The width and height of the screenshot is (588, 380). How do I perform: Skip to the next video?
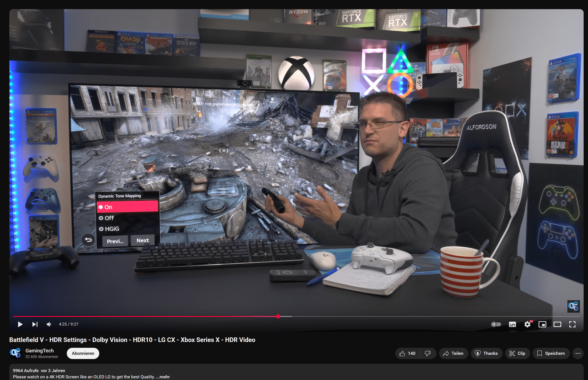click(35, 324)
